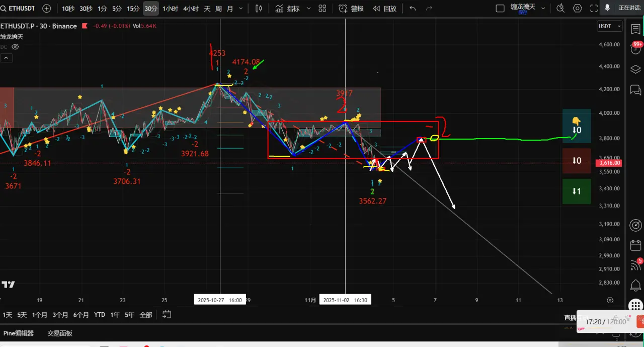Click the ETHUSDT.P · 30 · Binance title

[38, 26]
